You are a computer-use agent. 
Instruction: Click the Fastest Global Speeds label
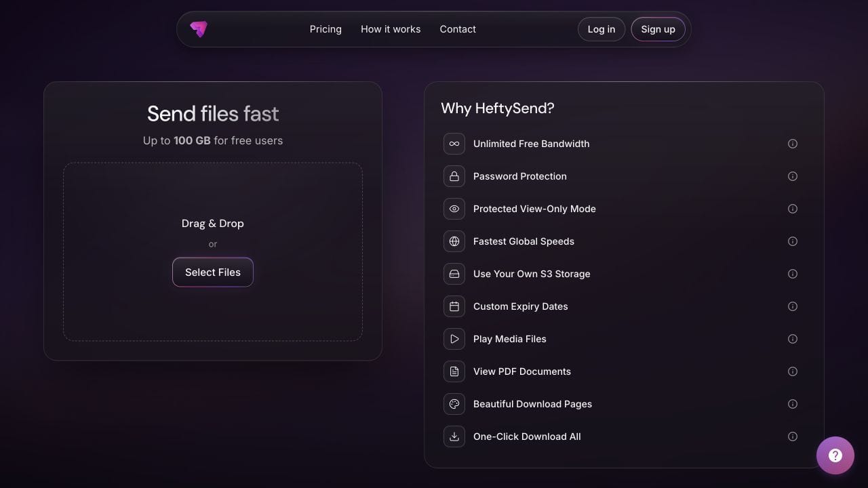pos(524,241)
